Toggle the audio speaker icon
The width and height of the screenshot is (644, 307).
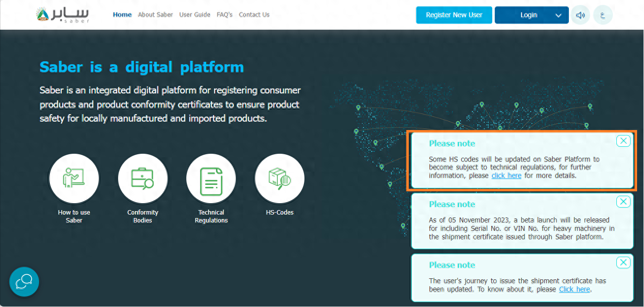coord(581,15)
